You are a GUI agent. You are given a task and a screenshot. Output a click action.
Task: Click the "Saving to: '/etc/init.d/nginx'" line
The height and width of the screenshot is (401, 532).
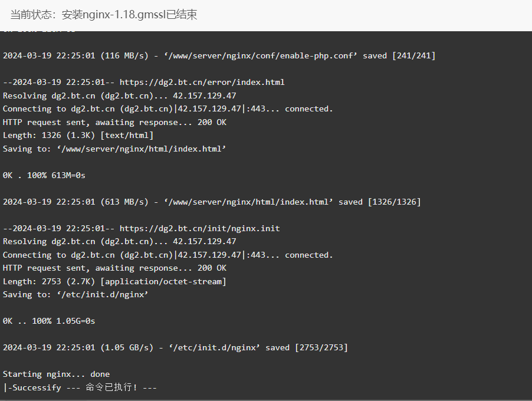coord(75,294)
